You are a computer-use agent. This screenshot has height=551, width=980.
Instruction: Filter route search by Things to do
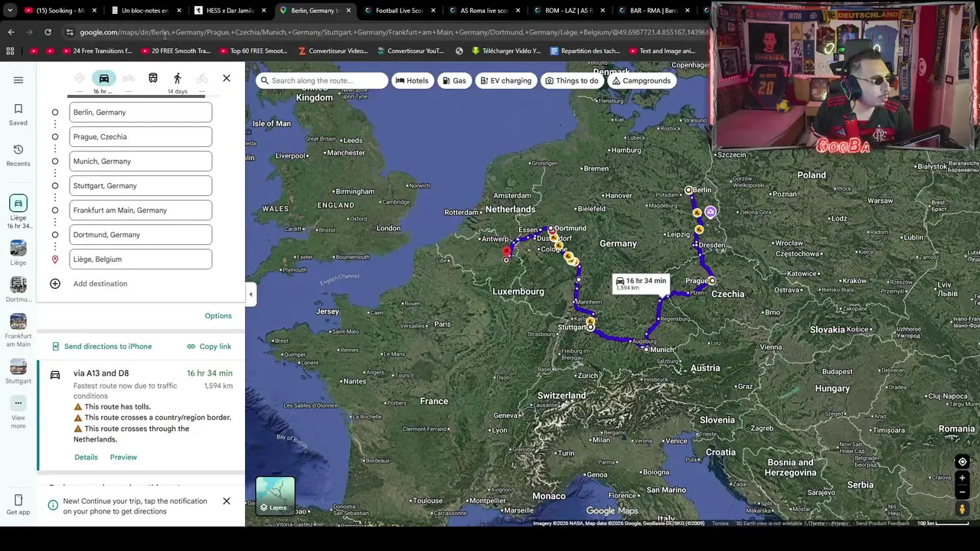pos(571,80)
